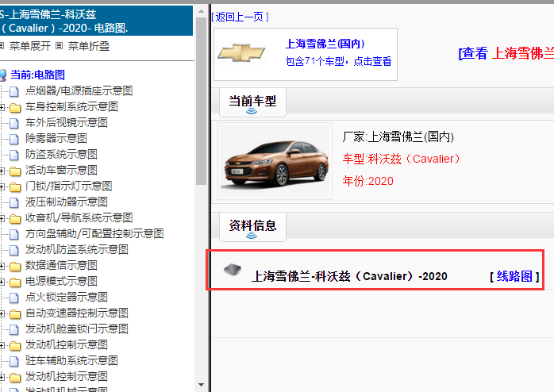Click the tree scrollbar up arrow
The image size is (554, 392).
point(201,11)
